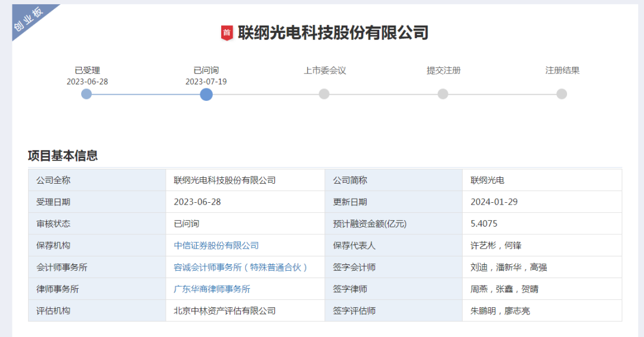Click the 评估机构 label cell
This screenshot has width=644, height=337.
pos(97,311)
